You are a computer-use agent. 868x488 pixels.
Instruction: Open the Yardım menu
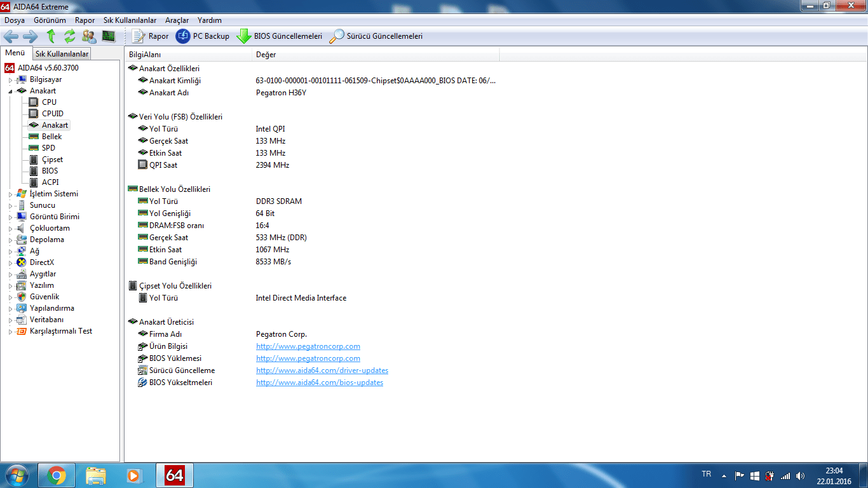(210, 20)
